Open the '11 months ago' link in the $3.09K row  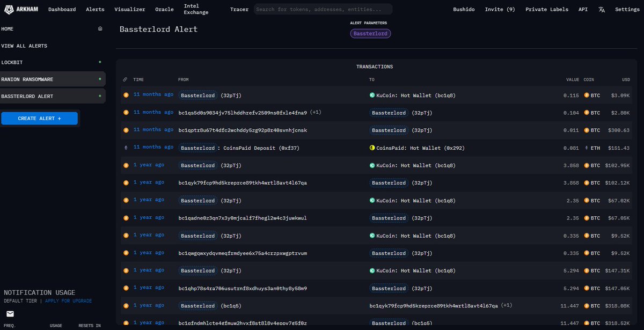click(x=153, y=94)
